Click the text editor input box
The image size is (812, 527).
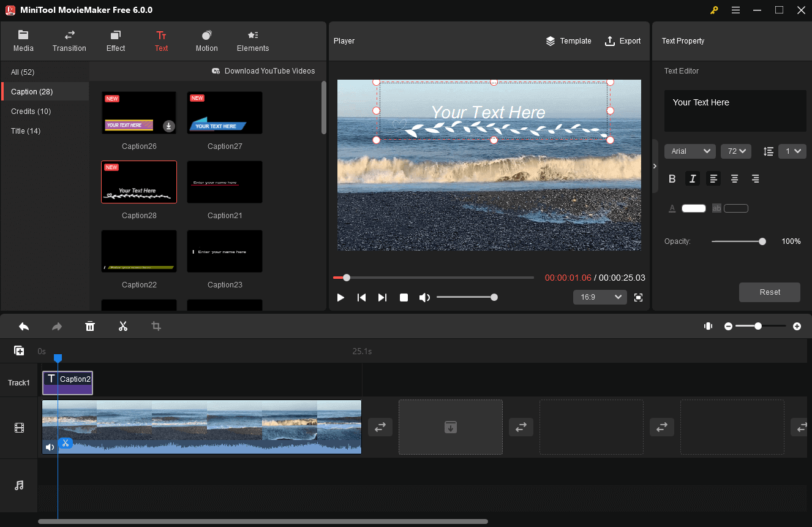coord(735,111)
